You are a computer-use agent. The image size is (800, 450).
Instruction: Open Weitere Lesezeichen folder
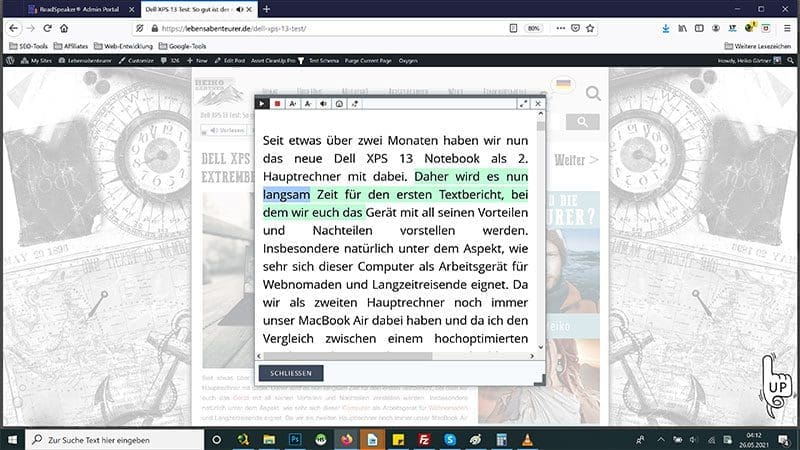[x=758, y=46]
